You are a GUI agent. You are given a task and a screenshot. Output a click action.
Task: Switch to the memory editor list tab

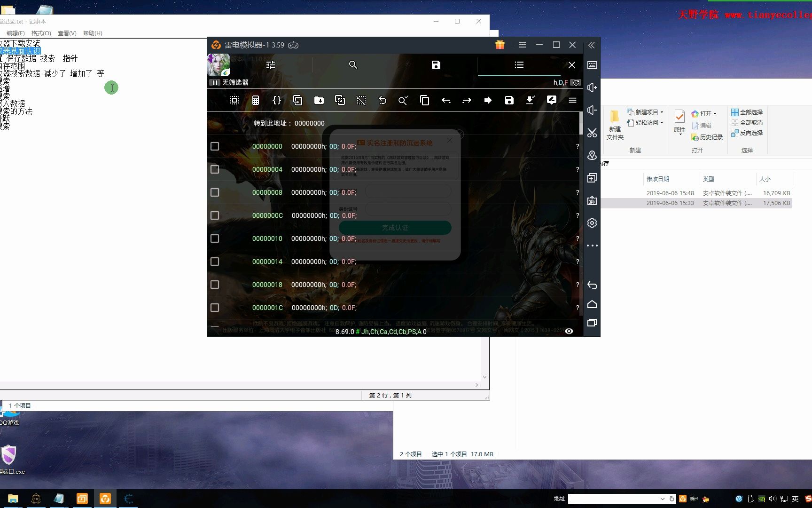pyautogui.click(x=519, y=65)
